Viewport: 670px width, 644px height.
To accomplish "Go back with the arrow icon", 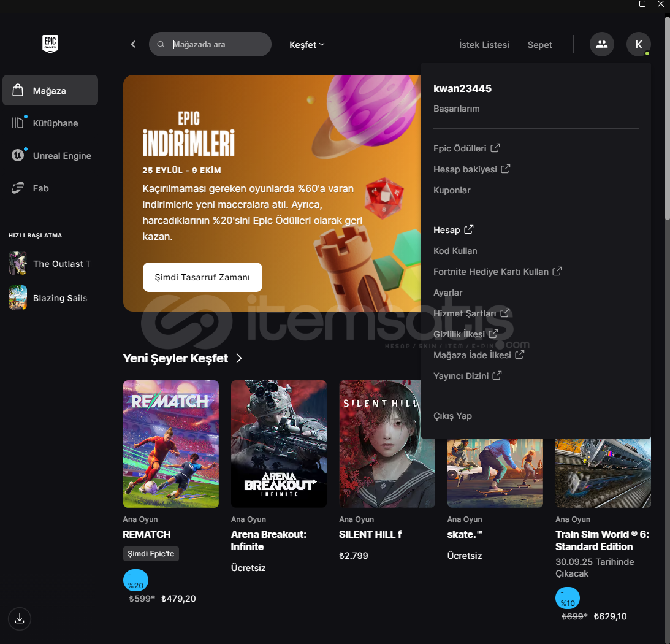I will (133, 44).
